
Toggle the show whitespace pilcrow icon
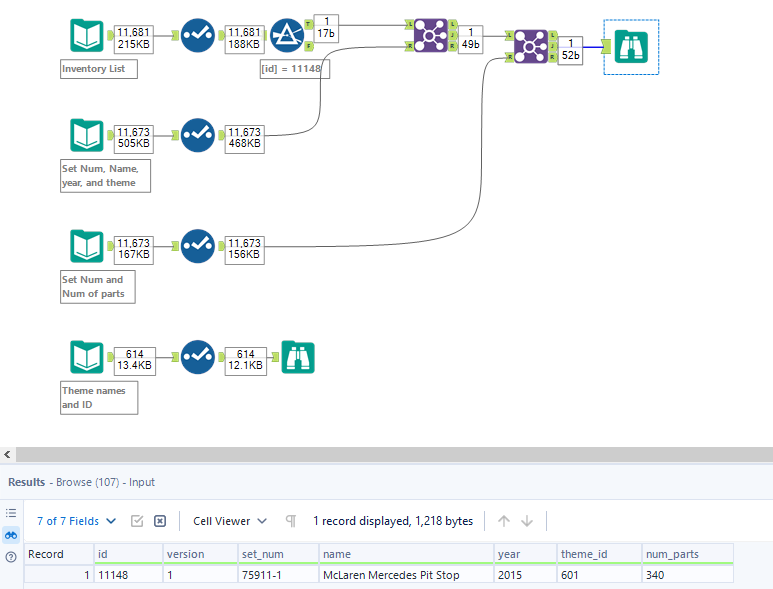point(291,521)
